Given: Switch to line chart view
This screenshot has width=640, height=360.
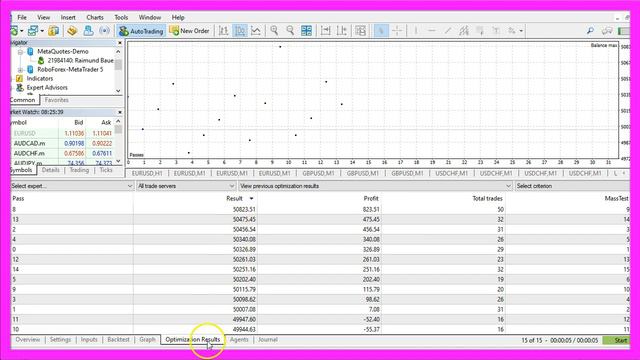Looking at the screenshot, I should pyautogui.click(x=256, y=31).
